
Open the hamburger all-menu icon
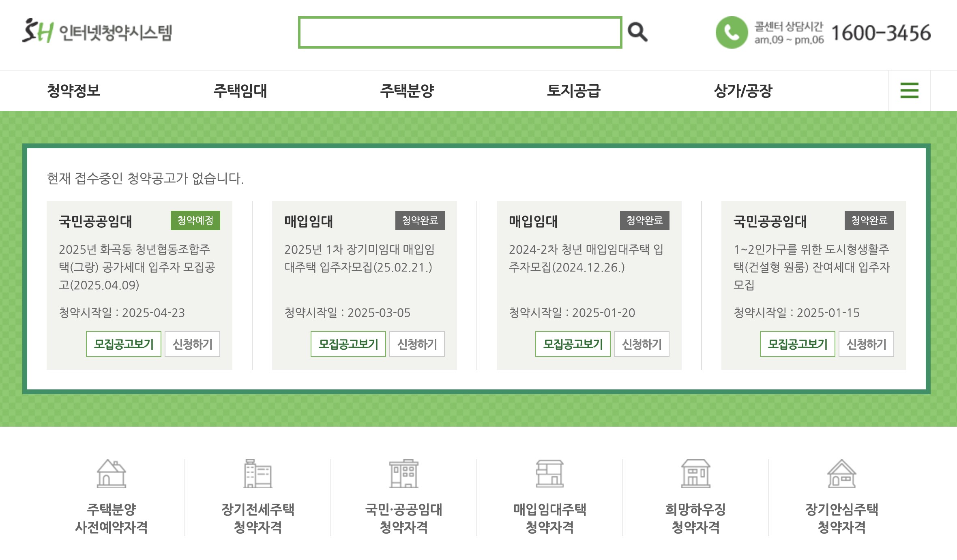[x=909, y=90]
